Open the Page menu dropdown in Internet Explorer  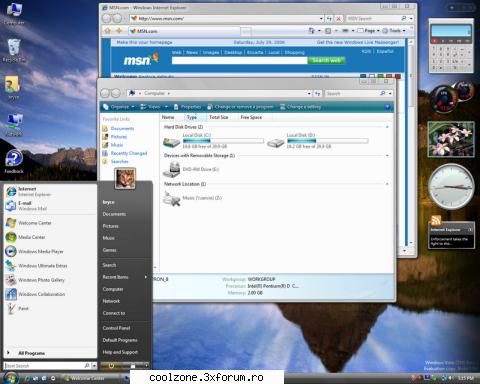click(368, 31)
